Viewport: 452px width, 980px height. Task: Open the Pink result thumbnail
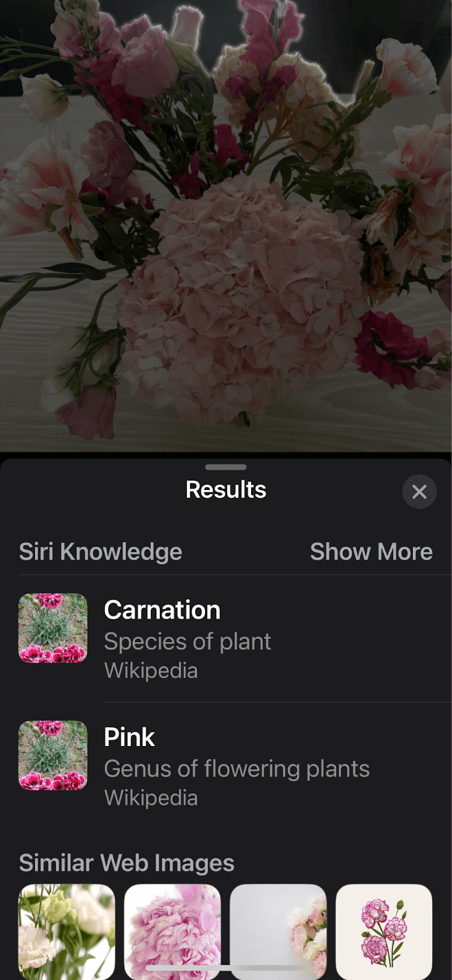pos(53,755)
